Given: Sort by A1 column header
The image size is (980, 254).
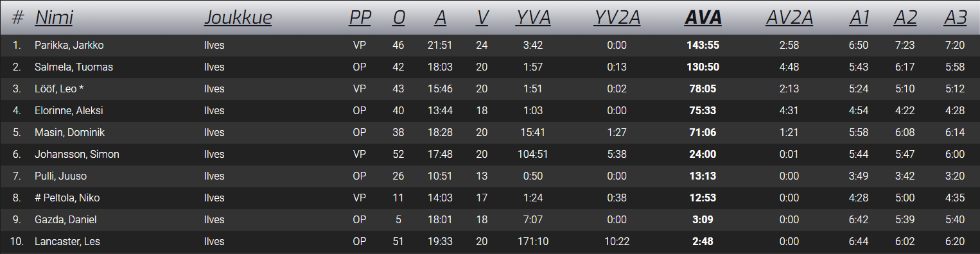Looking at the screenshot, I should 859,18.
